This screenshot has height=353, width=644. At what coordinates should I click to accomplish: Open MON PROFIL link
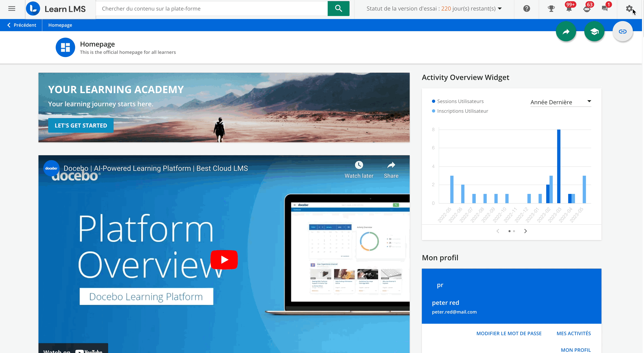tap(576, 350)
